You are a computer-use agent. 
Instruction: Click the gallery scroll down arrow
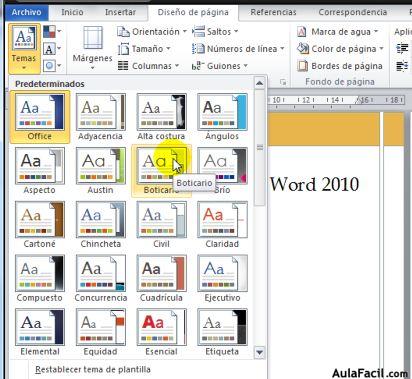pos(259,352)
